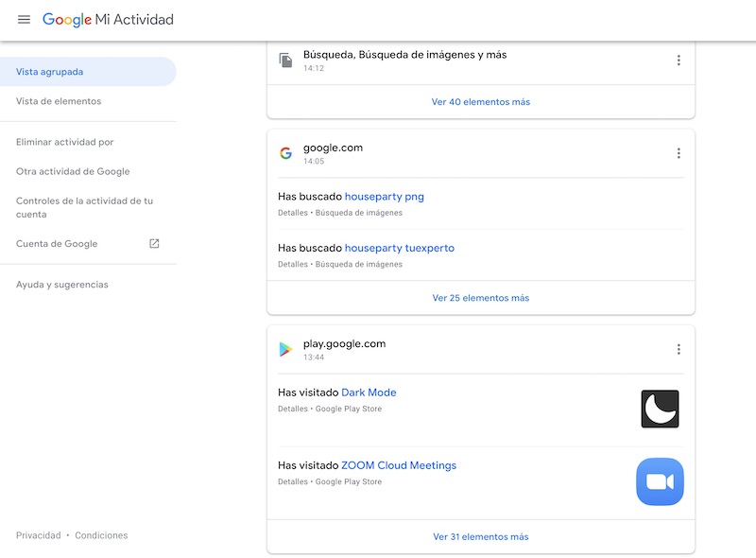Expand Ver 40 elementos más

tap(480, 102)
